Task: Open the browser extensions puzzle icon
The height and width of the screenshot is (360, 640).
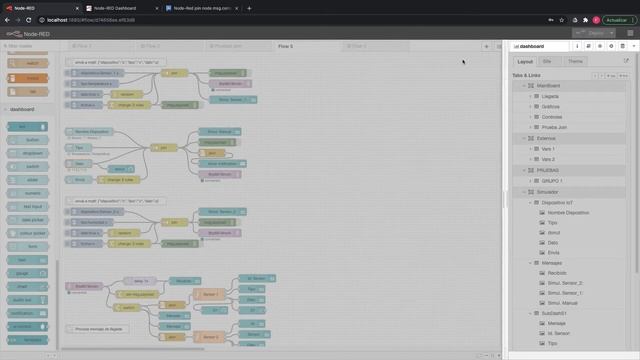Action: point(585,20)
